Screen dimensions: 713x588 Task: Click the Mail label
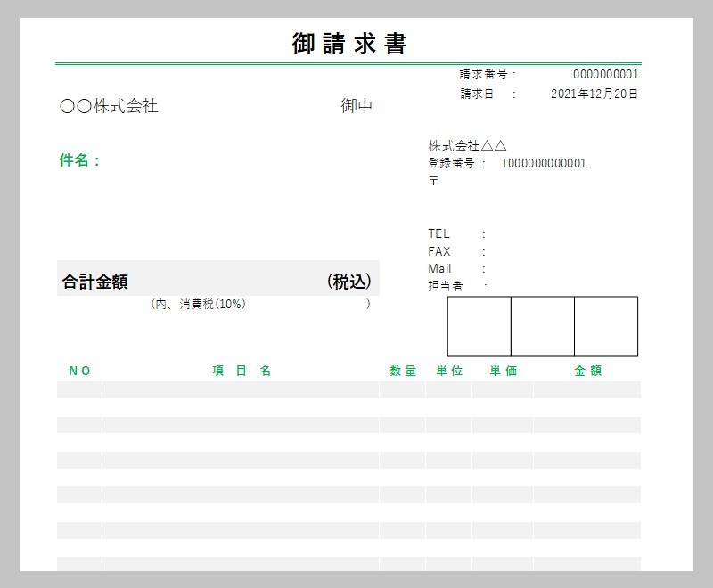pyautogui.click(x=440, y=268)
